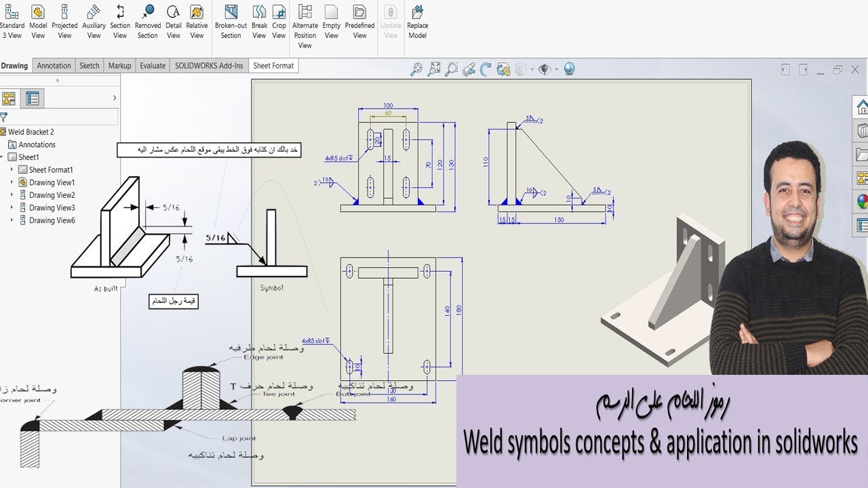Select Weld Bracket 2 in the tree
The height and width of the screenshot is (488, 868).
[31, 131]
